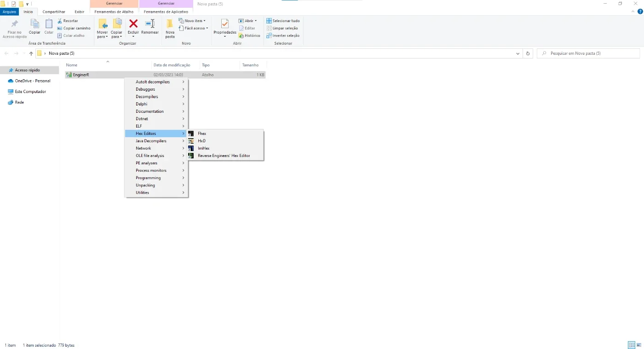Open the PE analysers submenu
This screenshot has height=349, width=644.
coord(156,163)
